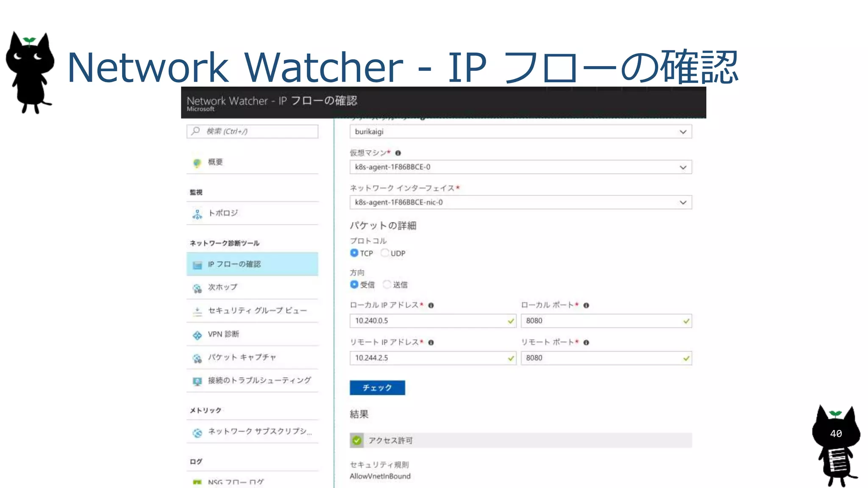This screenshot has height=488, width=868.
Task: Click the AllowVnetInBound security rule text
Action: click(380, 476)
